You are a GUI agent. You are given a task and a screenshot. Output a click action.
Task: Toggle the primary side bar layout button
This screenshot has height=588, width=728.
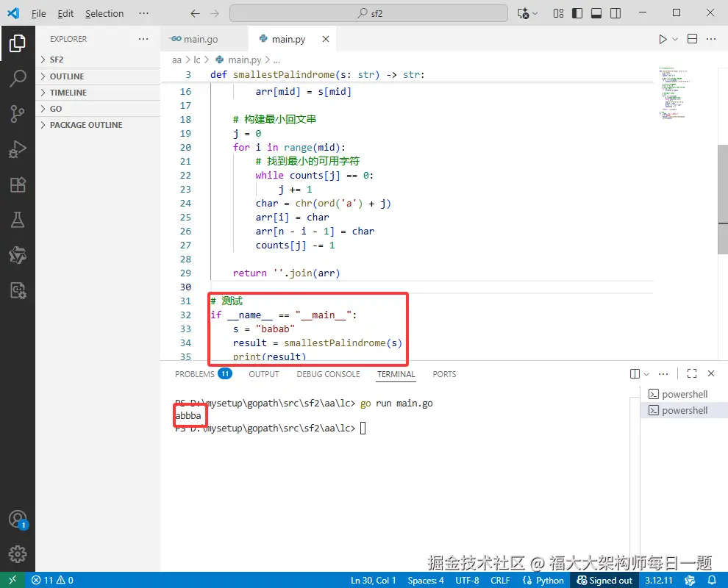coord(577,13)
